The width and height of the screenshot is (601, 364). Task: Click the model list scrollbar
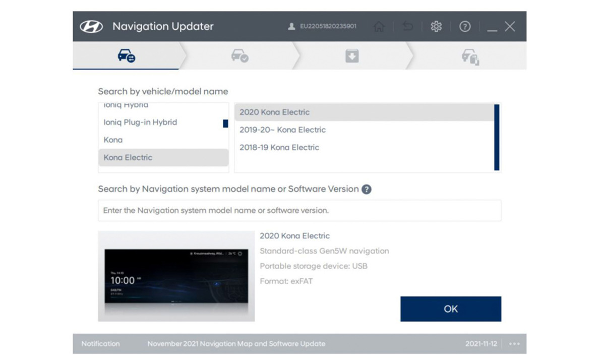tap(497, 137)
